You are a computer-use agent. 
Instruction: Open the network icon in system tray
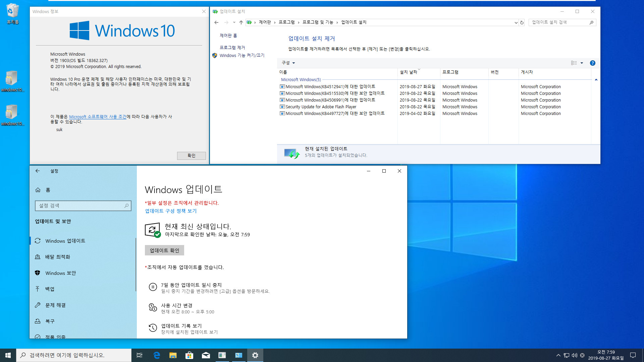pyautogui.click(x=567, y=355)
